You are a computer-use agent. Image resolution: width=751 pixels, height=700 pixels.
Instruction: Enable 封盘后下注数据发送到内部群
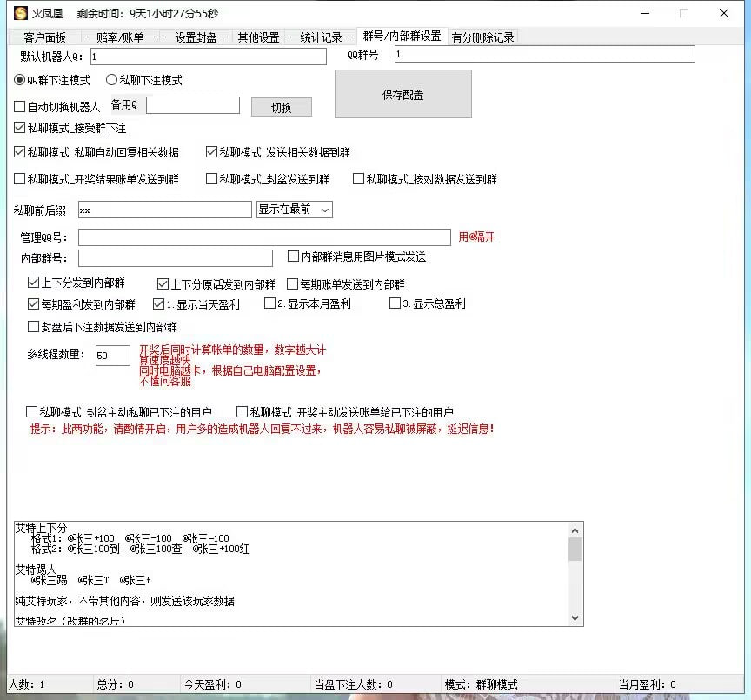[34, 327]
